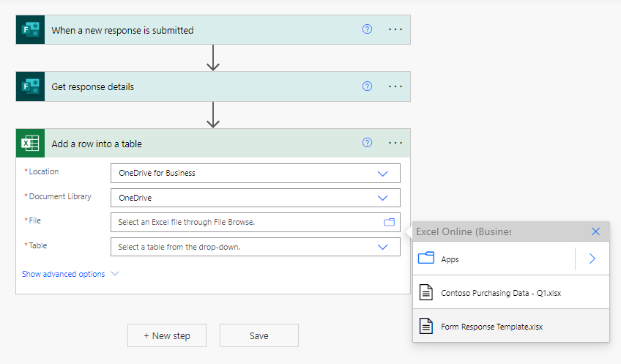Click the Excel icon on Add a row step
The width and height of the screenshot is (621, 364).
pos(30,144)
